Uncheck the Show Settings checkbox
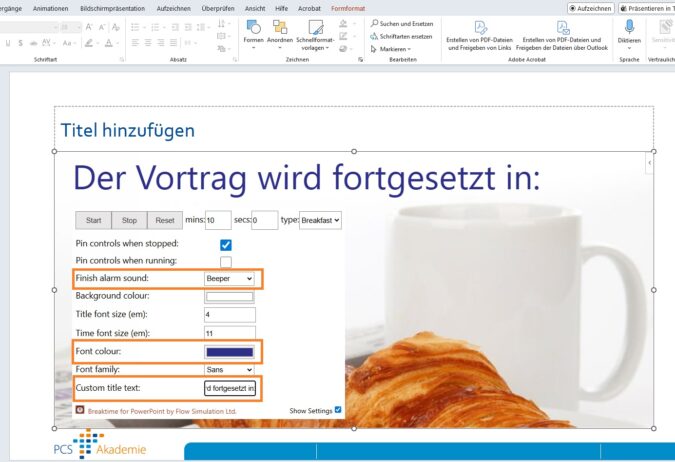675x462 pixels. point(338,409)
